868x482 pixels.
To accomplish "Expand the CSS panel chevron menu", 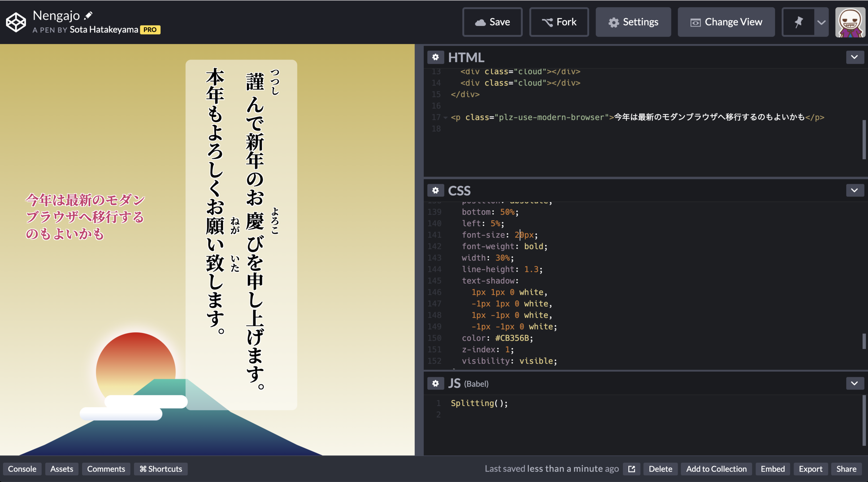I will (854, 191).
